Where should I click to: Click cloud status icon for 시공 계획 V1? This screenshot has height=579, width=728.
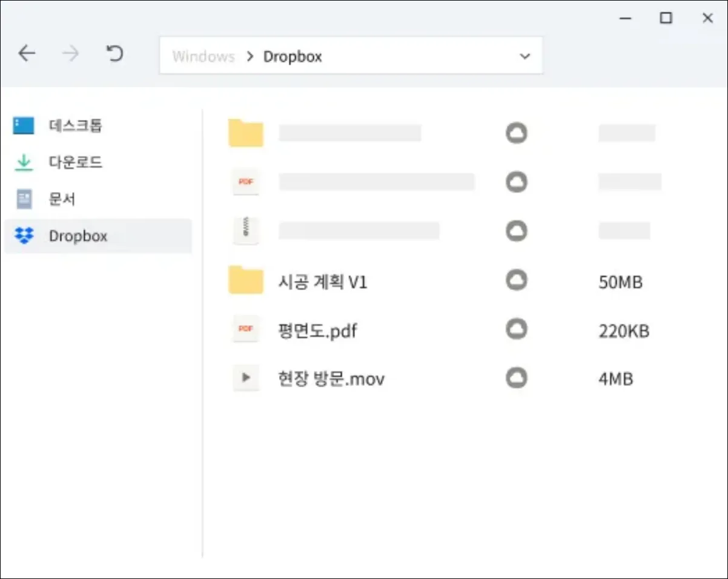[517, 280]
